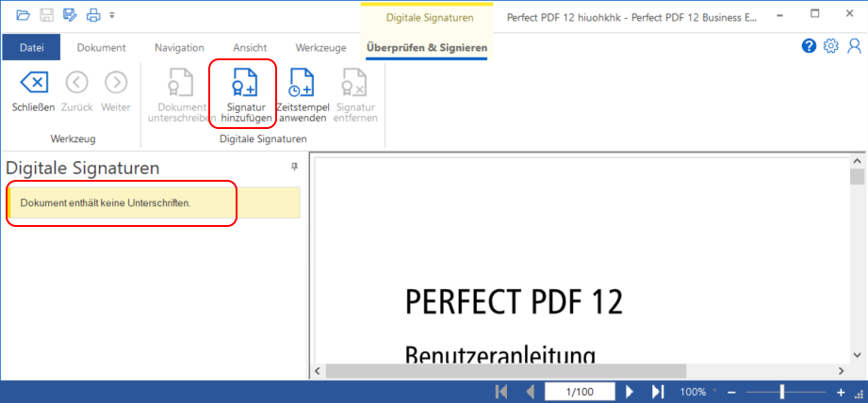This screenshot has height=403, width=868.
Task: Save document with the floppy disk icon
Action: pos(46,15)
